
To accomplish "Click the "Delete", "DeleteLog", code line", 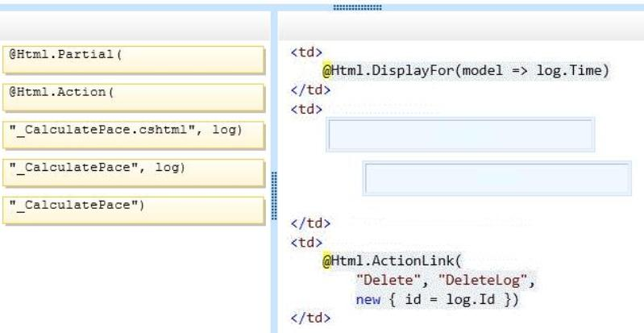I will pos(446,280).
